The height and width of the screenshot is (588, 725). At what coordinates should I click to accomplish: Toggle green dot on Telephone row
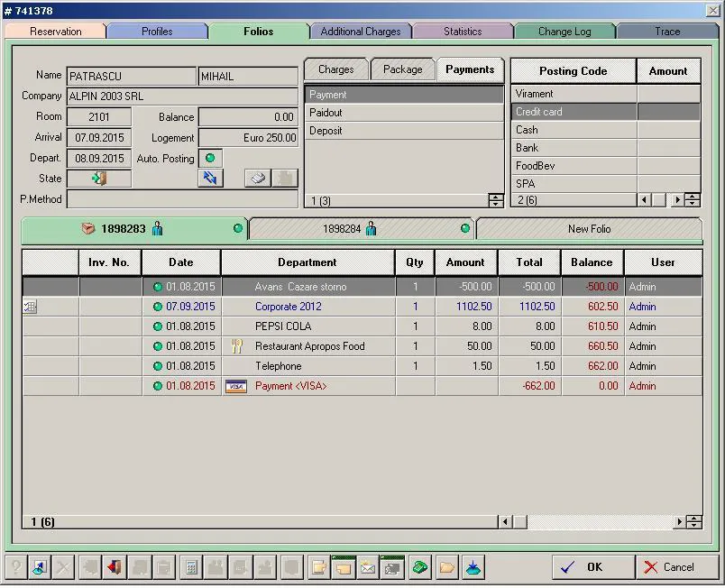click(158, 366)
